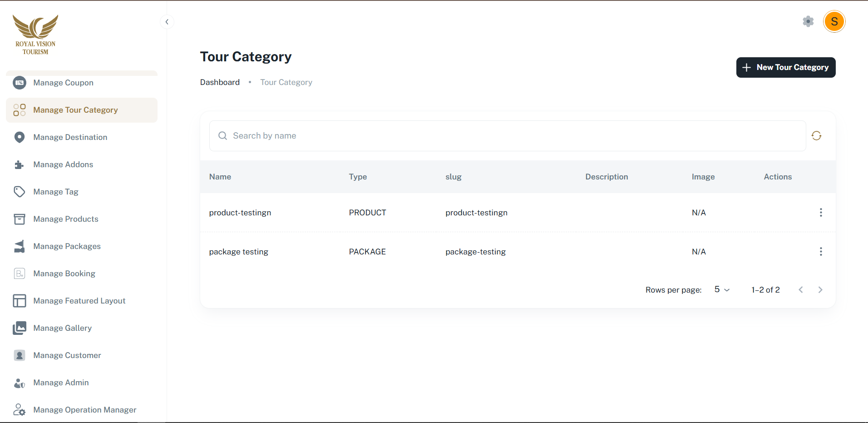Go to previous page of results

pyautogui.click(x=801, y=290)
